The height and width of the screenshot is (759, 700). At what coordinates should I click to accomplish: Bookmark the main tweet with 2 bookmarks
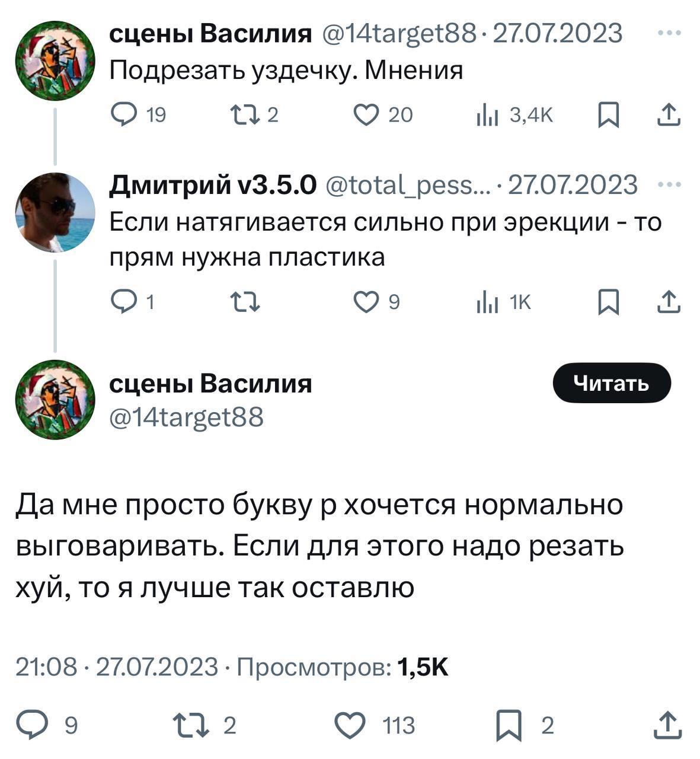point(507,726)
